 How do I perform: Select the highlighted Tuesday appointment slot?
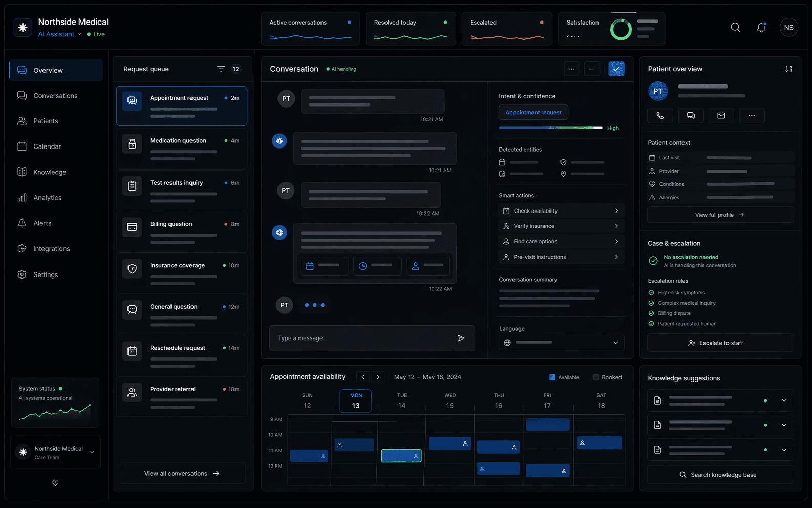(401, 456)
